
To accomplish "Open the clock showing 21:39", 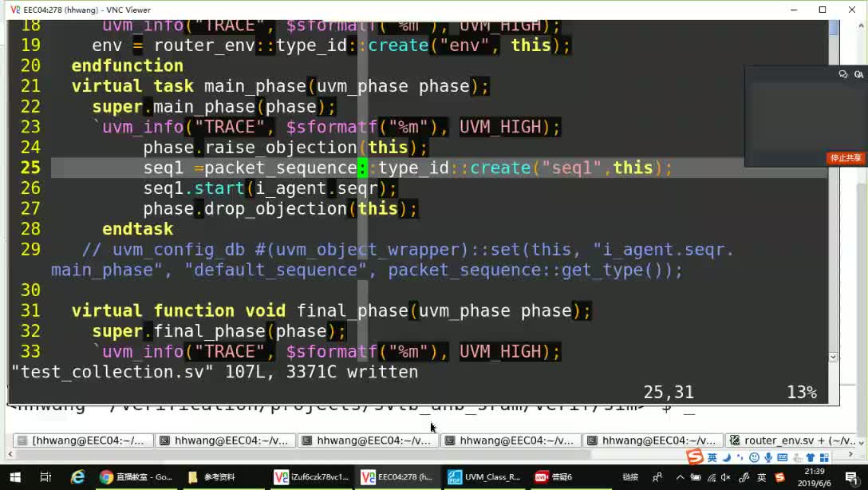I will [x=815, y=476].
